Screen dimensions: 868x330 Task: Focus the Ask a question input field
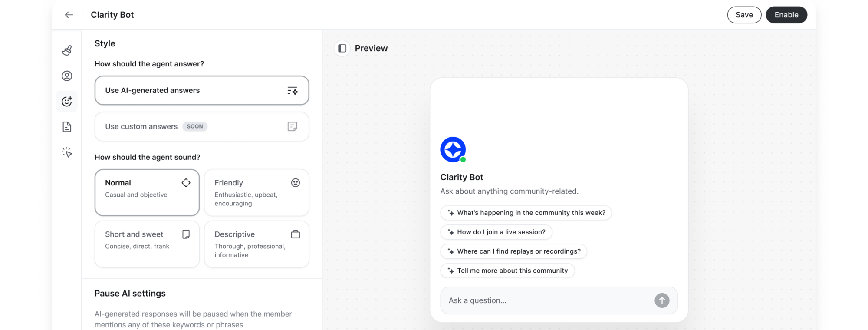[547, 300]
